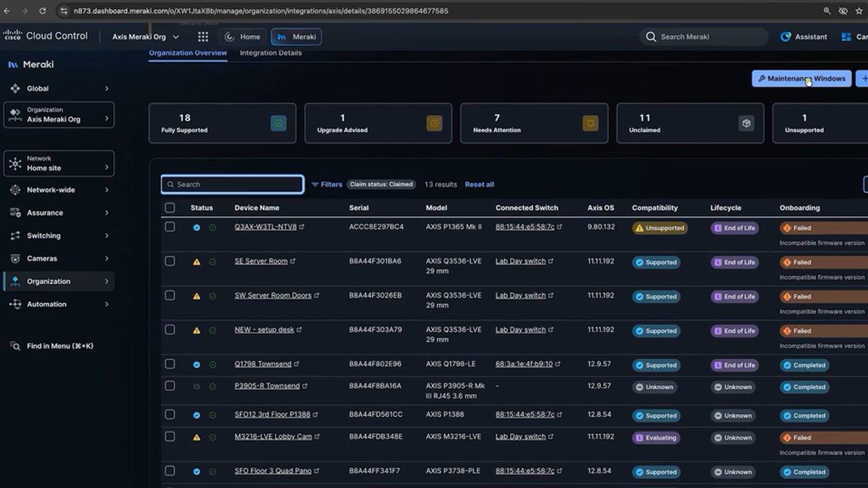Click blue status icon in Q1798 Townsend row

pos(197,365)
